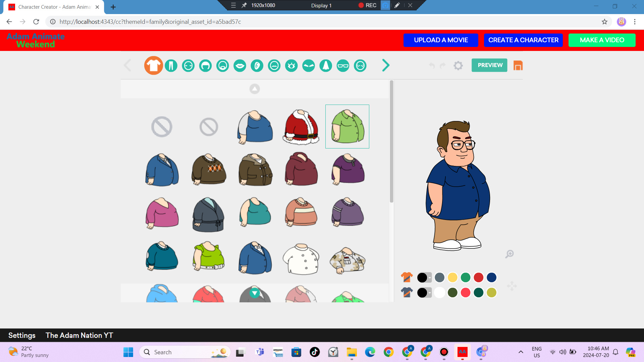Click the clothing list vertical scrollbar
644x362 pixels.
391,141
